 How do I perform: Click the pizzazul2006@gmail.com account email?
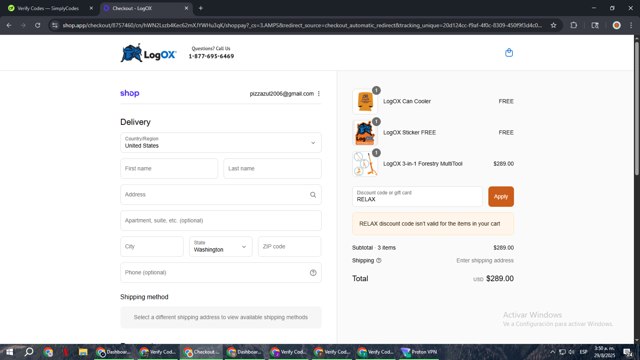click(x=282, y=93)
